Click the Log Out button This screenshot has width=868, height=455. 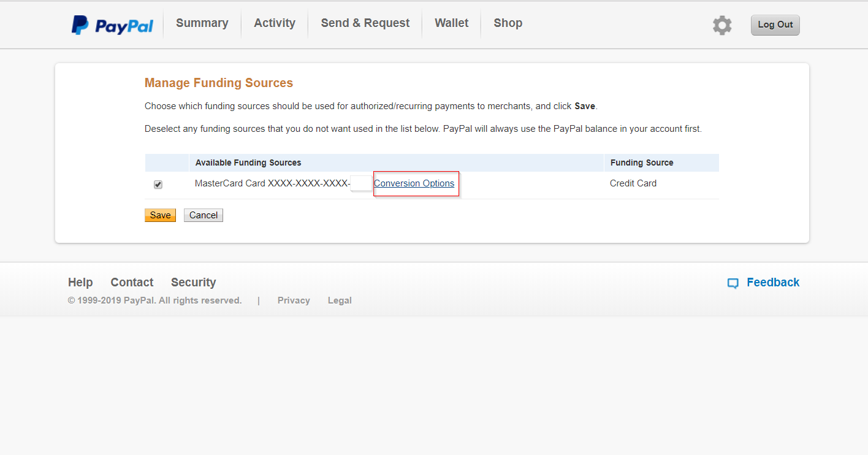[x=775, y=25]
